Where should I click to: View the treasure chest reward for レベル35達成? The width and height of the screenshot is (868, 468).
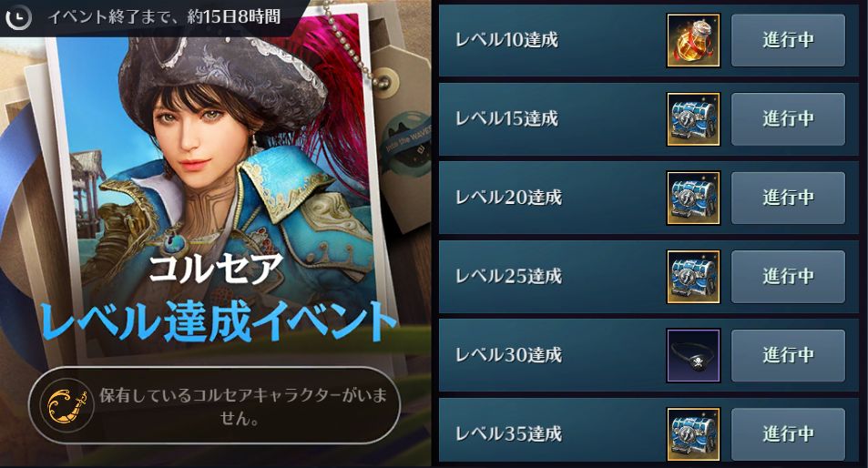[693, 434]
